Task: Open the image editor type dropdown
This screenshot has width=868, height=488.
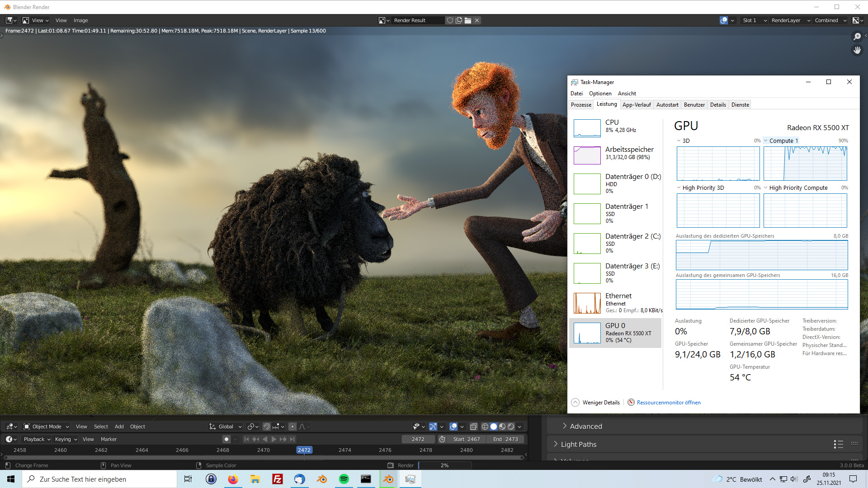Action: pyautogui.click(x=11, y=20)
